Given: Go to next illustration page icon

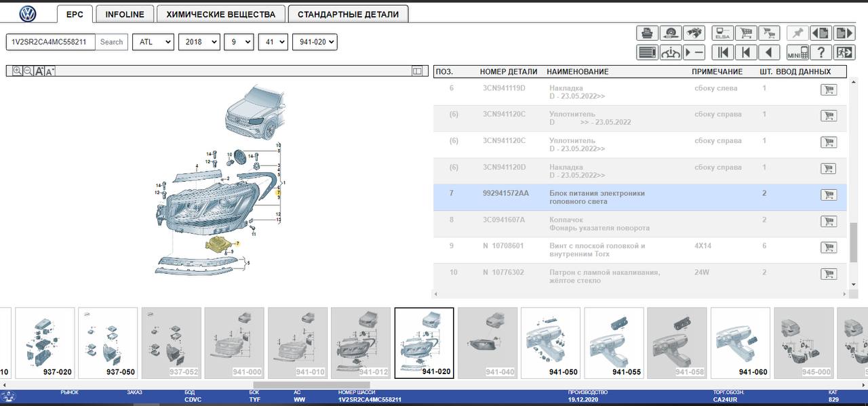Looking at the screenshot, I should 844,33.
